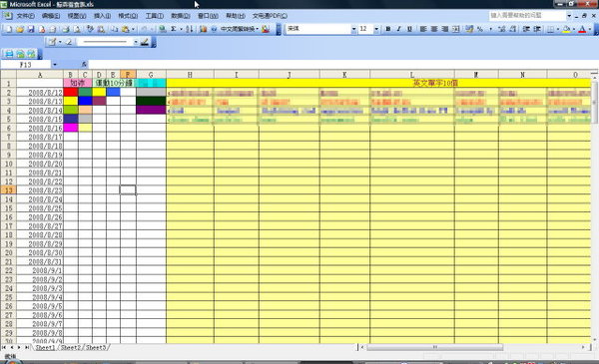Open the Tools (工具) menu
Viewport: 599px width, 364px height.
coord(155,16)
